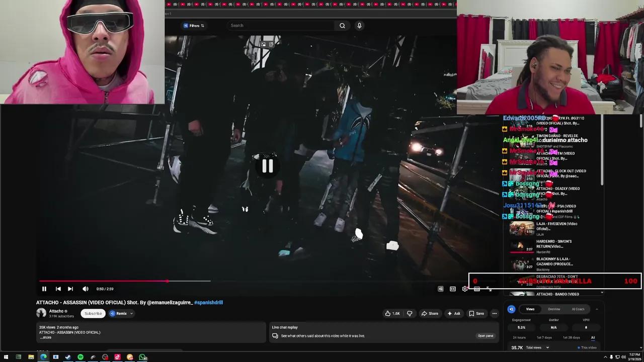Open the vidIQ icon in player controls
The height and width of the screenshot is (362, 644).
[x=441, y=289]
